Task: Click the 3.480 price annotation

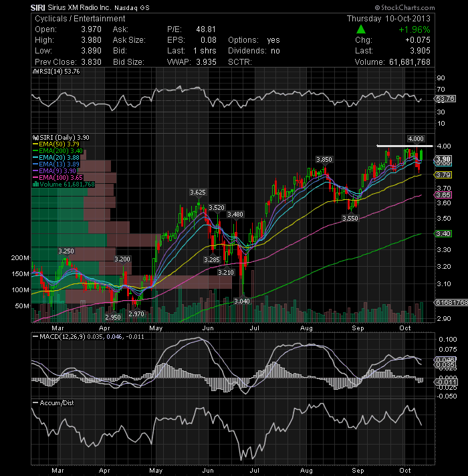Action: coord(235,215)
